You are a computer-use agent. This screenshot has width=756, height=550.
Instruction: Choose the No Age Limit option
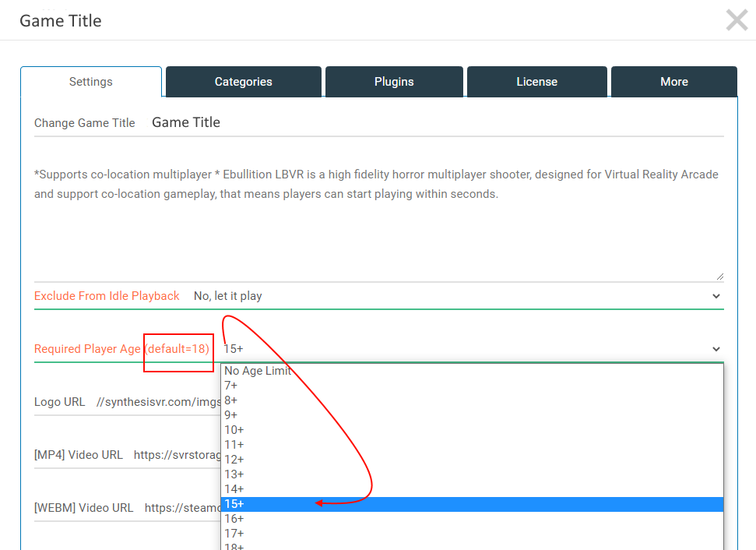258,371
